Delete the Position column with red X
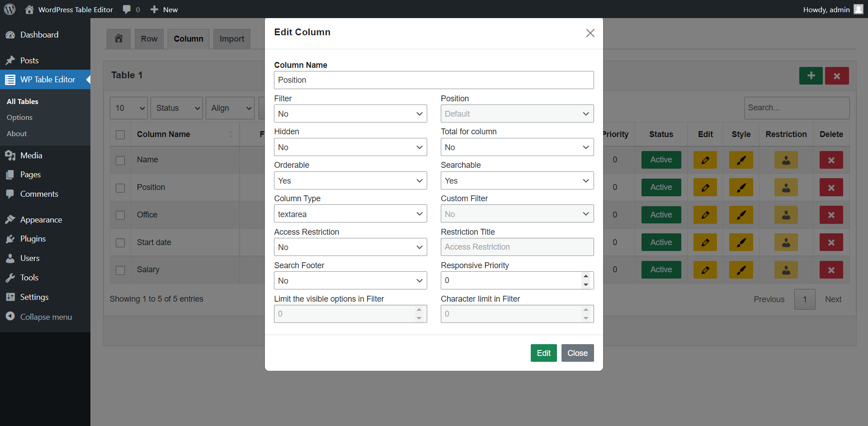Screen dimensions: 868x426 coord(831,187)
